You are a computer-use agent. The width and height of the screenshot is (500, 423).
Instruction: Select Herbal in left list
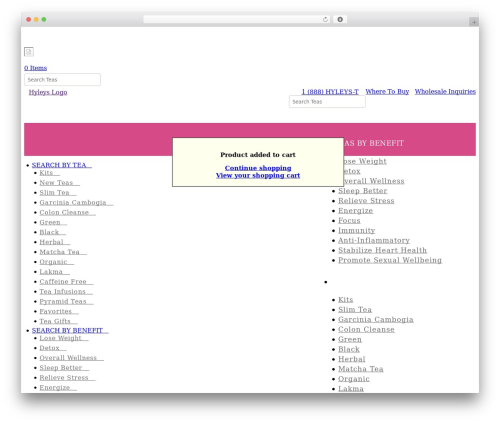tap(55, 242)
